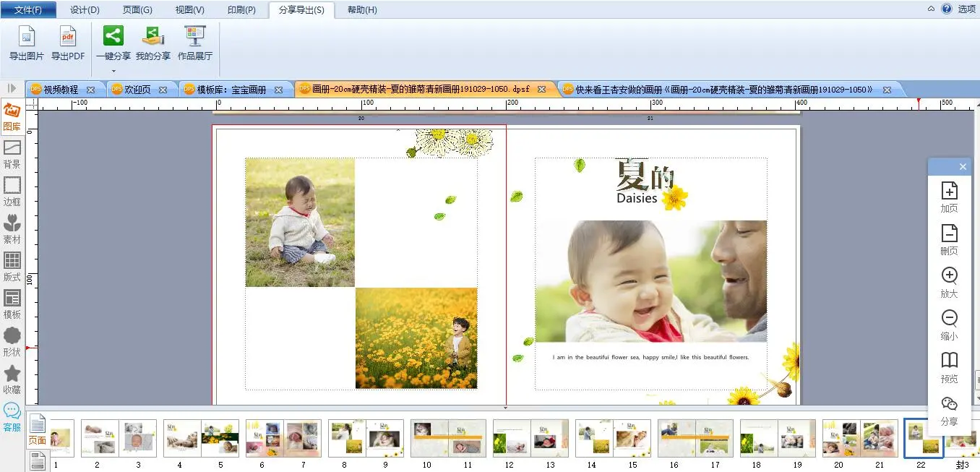Open the 图库 image library panel

coord(12,116)
